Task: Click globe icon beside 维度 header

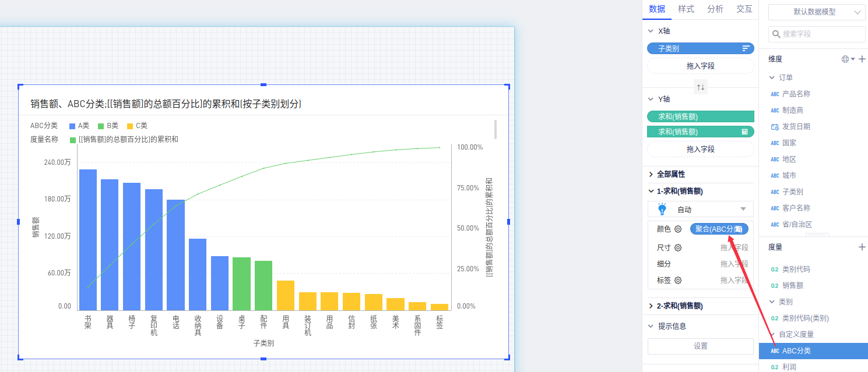Action: [846, 59]
